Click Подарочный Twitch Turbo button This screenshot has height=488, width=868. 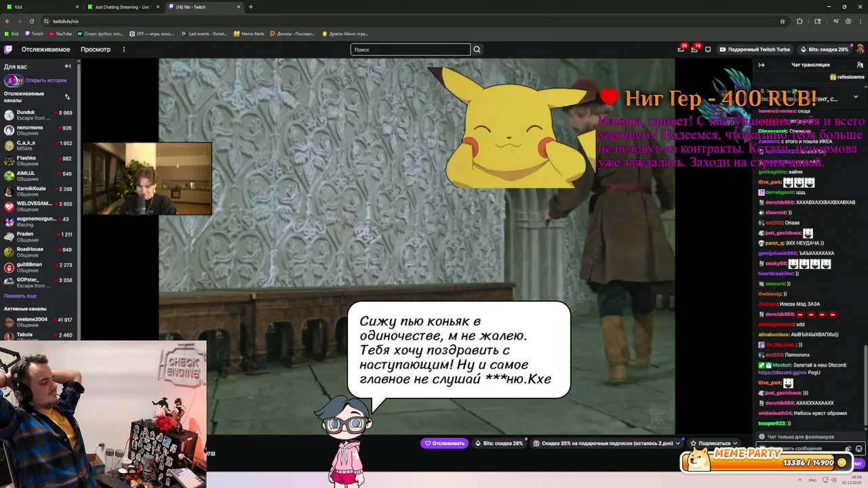[755, 49]
